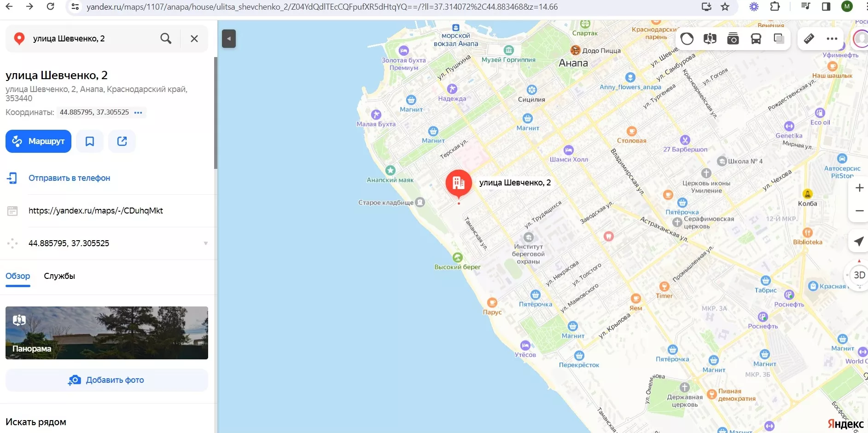Collapse the side panel arrow
The width and height of the screenshot is (868, 433).
tap(229, 39)
